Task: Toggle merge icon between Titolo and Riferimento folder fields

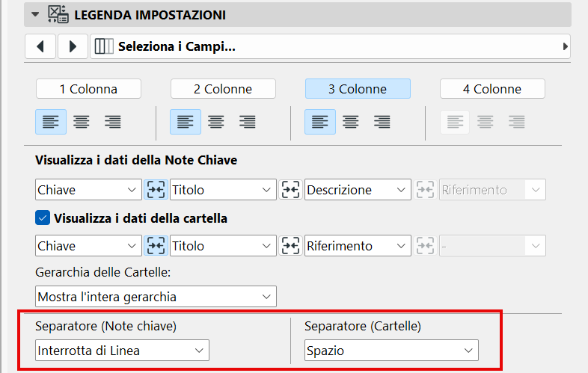Action: 290,246
